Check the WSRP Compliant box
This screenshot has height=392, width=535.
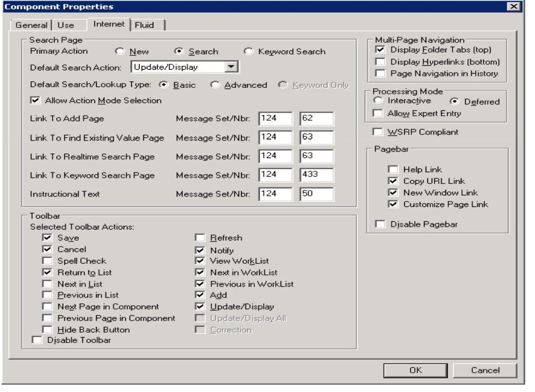coord(377,132)
